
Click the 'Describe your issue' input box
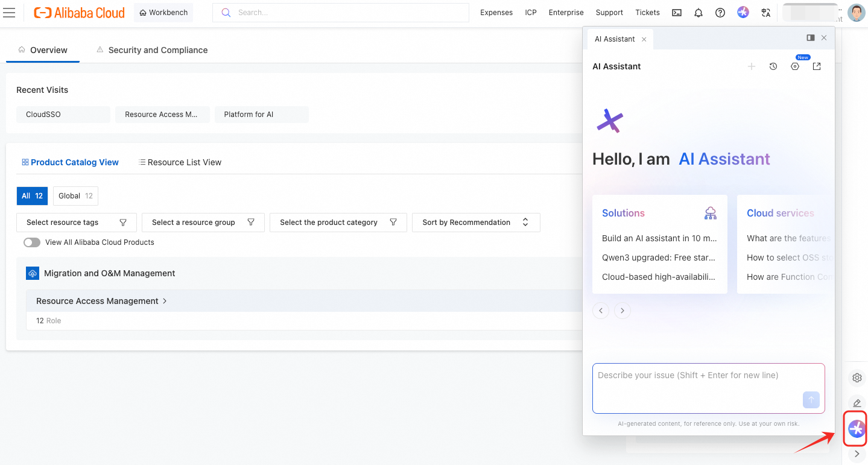[x=709, y=388]
